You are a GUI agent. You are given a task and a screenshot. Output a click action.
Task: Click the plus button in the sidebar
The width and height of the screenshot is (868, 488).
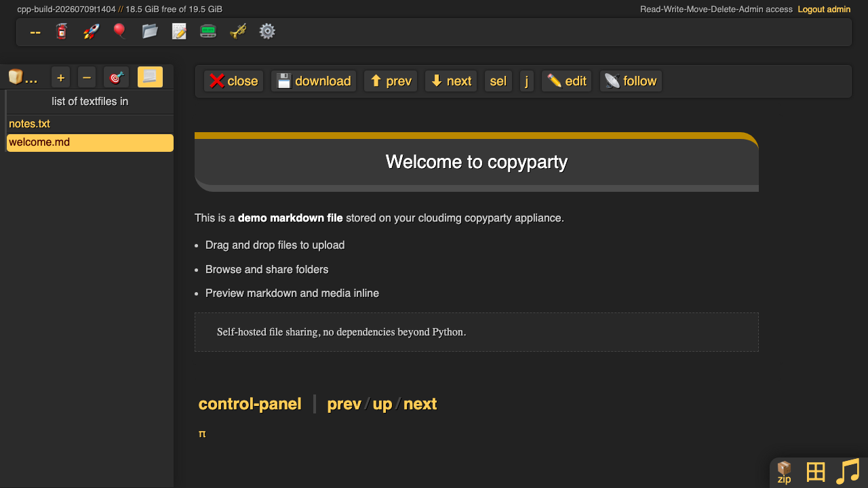61,77
